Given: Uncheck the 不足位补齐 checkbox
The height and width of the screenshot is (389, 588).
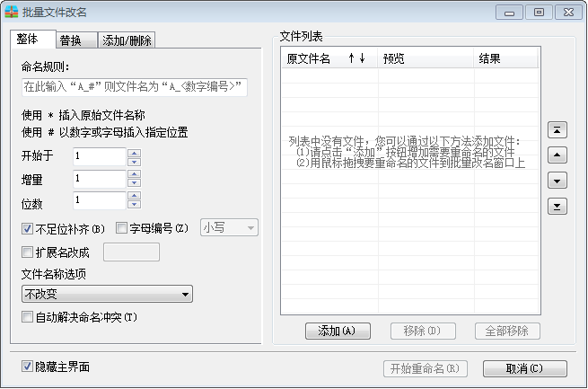Looking at the screenshot, I should pyautogui.click(x=27, y=228).
